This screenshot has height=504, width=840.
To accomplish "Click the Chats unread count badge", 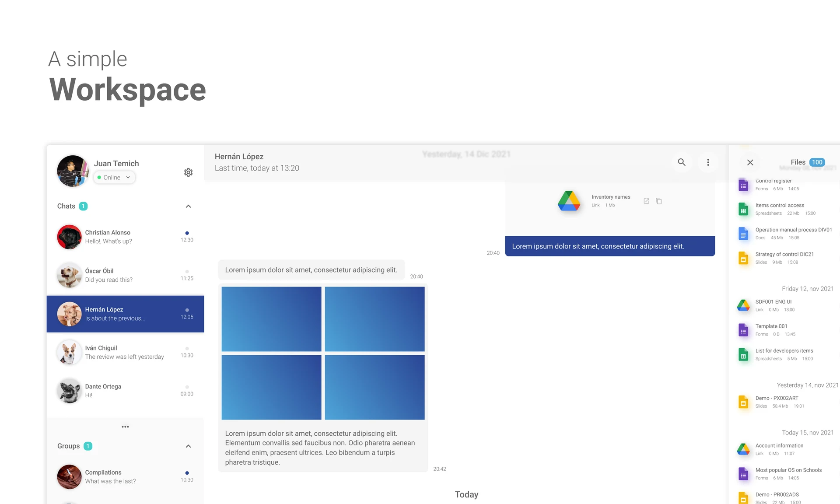I will 83,206.
